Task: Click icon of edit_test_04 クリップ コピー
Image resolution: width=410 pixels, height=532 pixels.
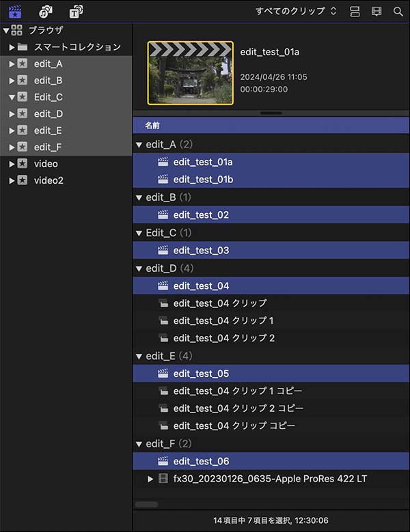Action: [163, 425]
